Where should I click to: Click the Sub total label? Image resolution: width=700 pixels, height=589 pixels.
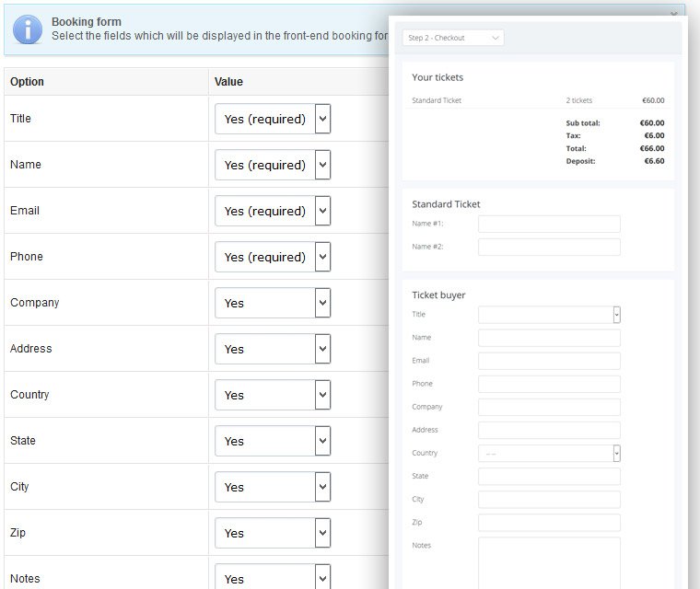click(583, 123)
